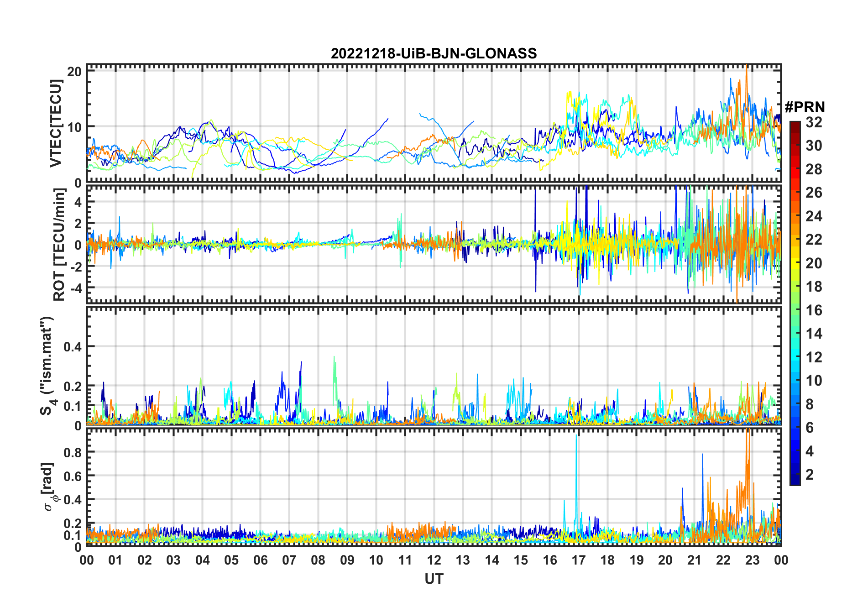Click colorbar tick label 28
This screenshot has width=868, height=607.
point(814,169)
